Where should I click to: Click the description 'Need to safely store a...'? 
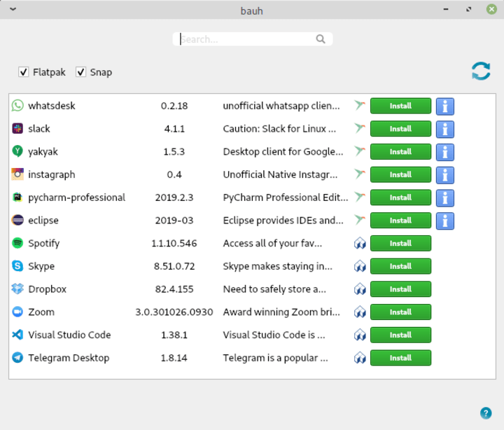(274, 289)
